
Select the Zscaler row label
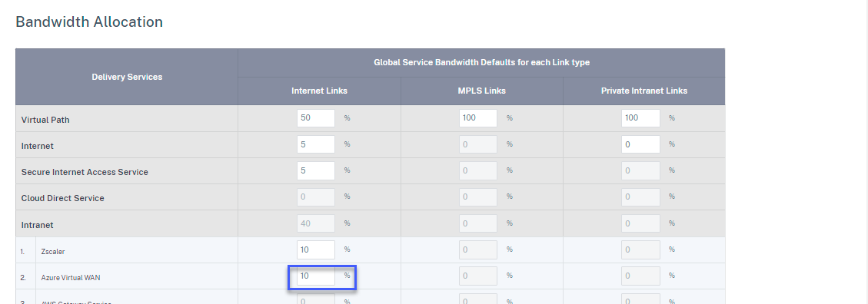pyautogui.click(x=53, y=252)
